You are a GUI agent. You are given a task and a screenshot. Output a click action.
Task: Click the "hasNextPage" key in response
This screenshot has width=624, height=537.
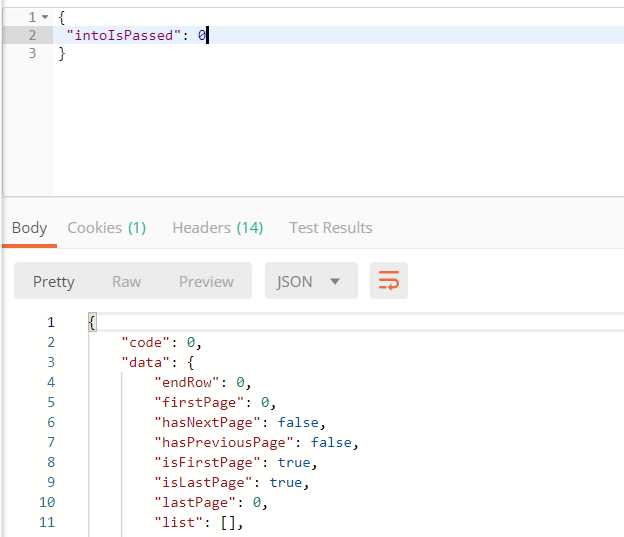pos(208,422)
